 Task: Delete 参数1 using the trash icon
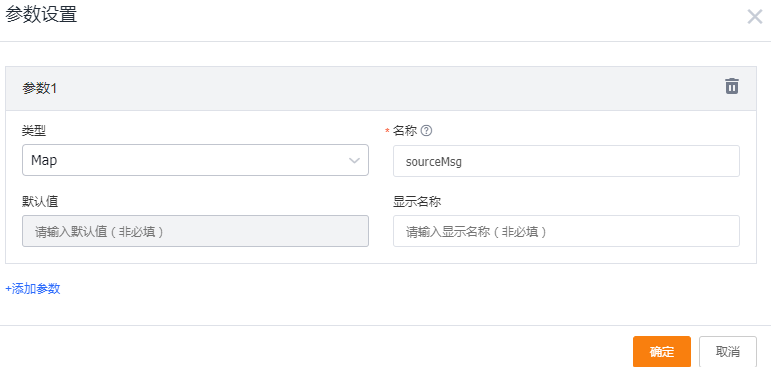pyautogui.click(x=732, y=86)
